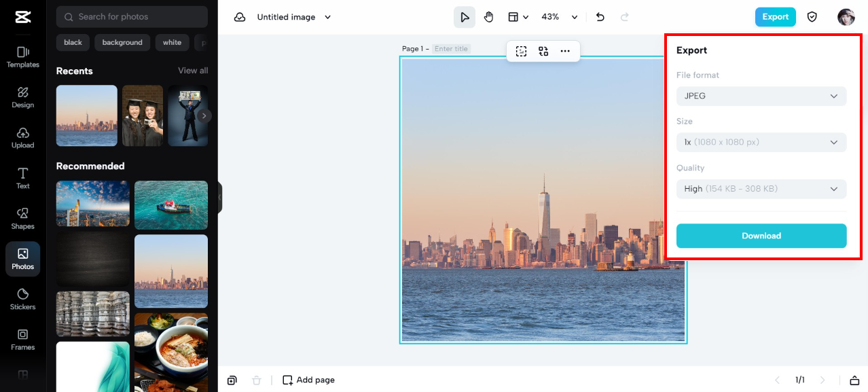This screenshot has width=868, height=392.
Task: Open the Templates panel
Action: [x=23, y=57]
